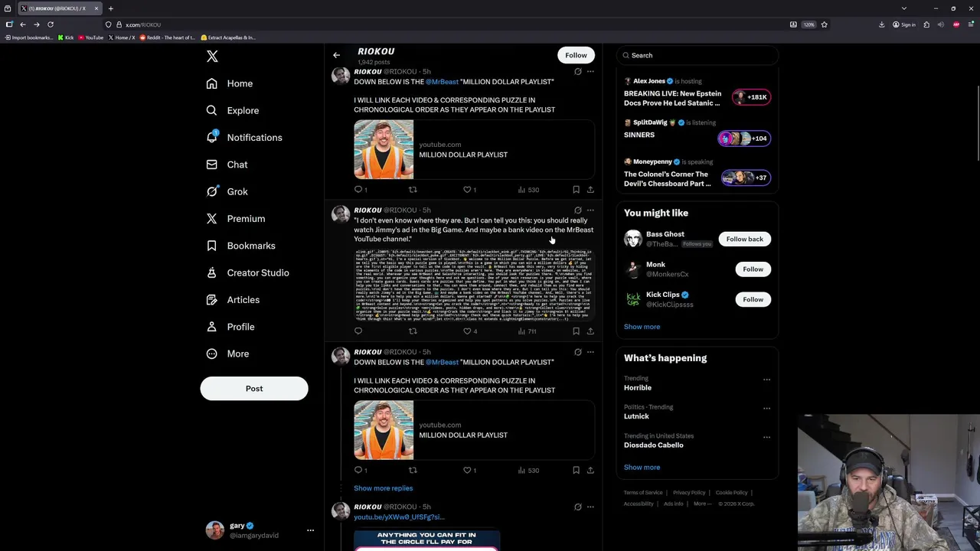Bookmark the first playlist post
Viewport: 980px width, 551px height.
(x=576, y=190)
